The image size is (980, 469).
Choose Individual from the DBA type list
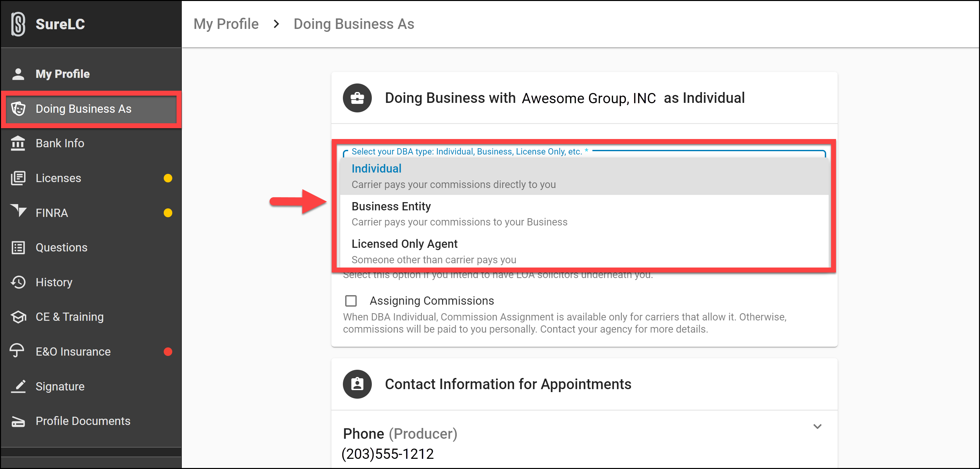pyautogui.click(x=584, y=176)
